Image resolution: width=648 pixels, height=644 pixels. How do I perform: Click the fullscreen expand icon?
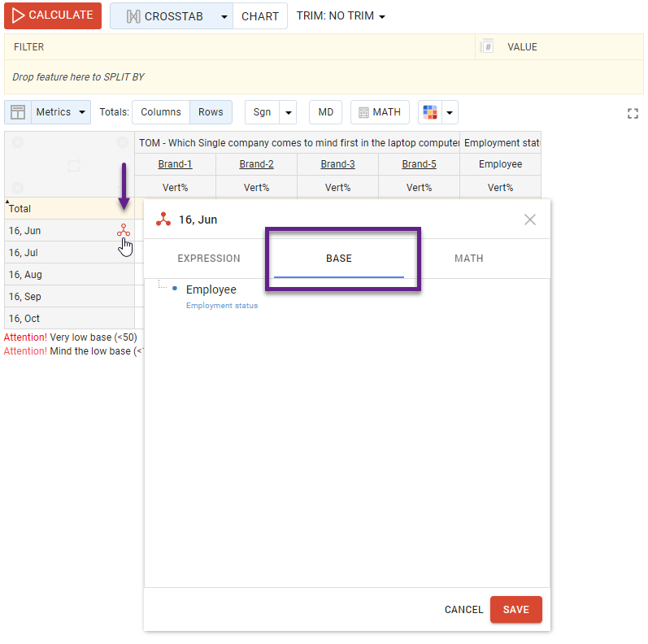pyautogui.click(x=633, y=114)
